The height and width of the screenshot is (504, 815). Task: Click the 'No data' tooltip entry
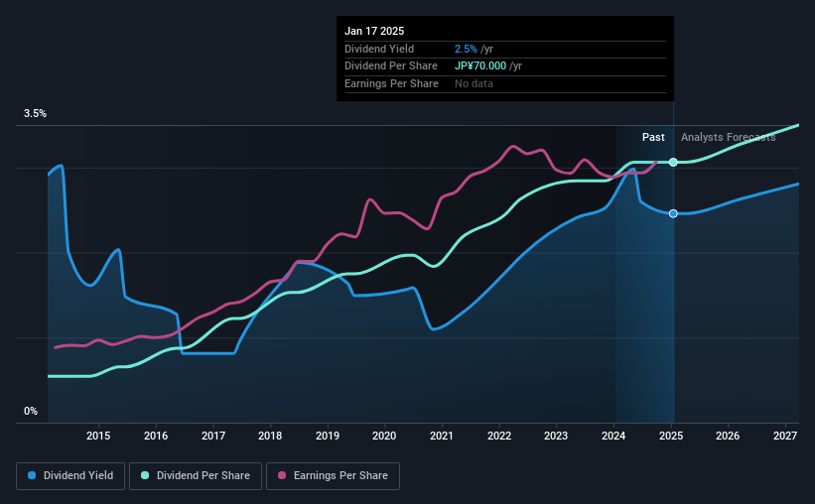click(x=475, y=83)
